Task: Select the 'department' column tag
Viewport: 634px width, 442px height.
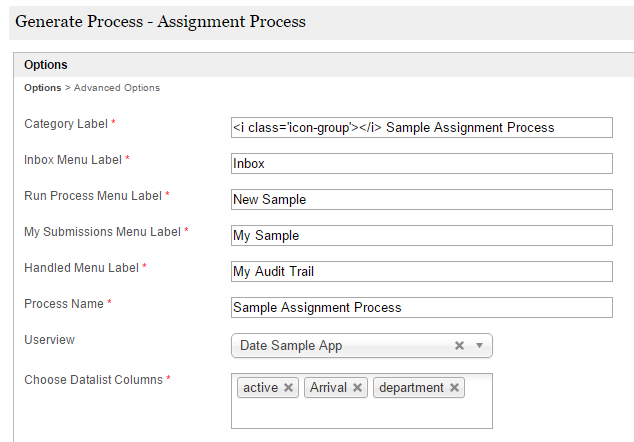Action: (411, 388)
